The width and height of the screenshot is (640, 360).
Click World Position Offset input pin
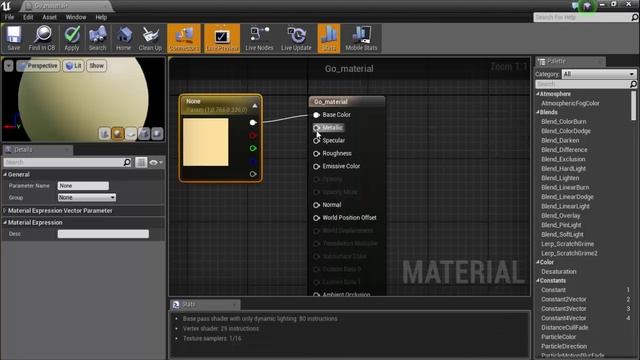pyautogui.click(x=316, y=218)
